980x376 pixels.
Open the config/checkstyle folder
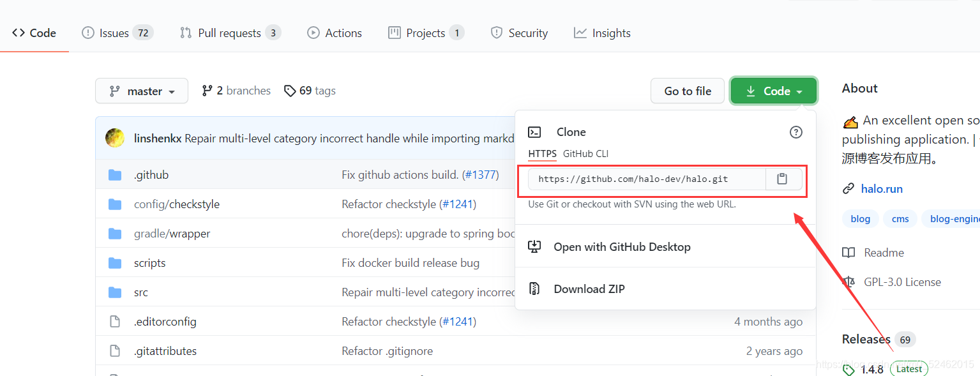[177, 204]
